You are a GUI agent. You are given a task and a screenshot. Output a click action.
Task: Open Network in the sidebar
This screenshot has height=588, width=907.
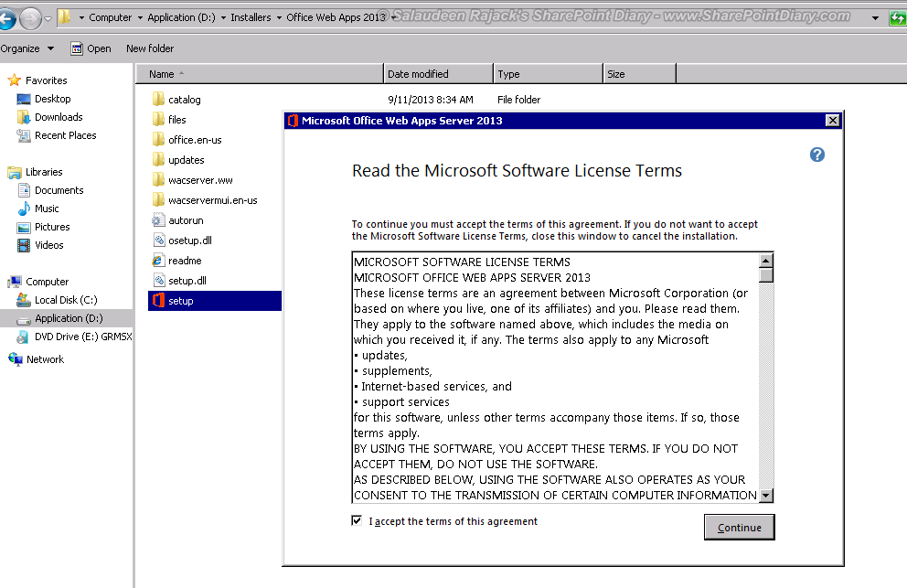click(x=43, y=358)
